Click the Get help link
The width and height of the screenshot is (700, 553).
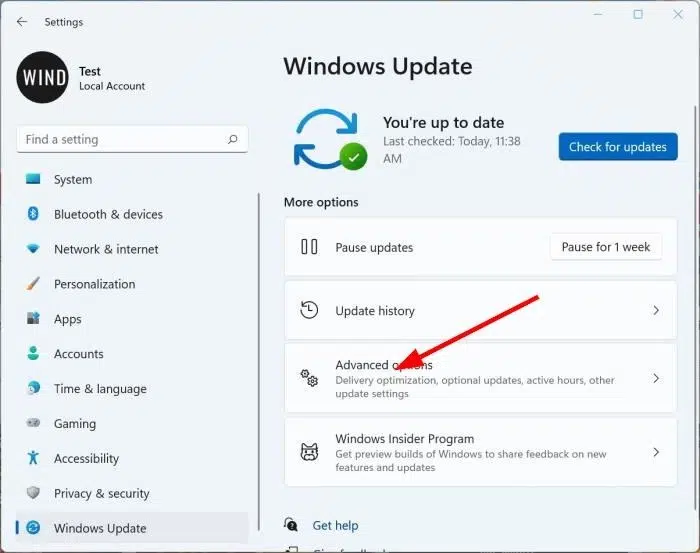pos(335,525)
